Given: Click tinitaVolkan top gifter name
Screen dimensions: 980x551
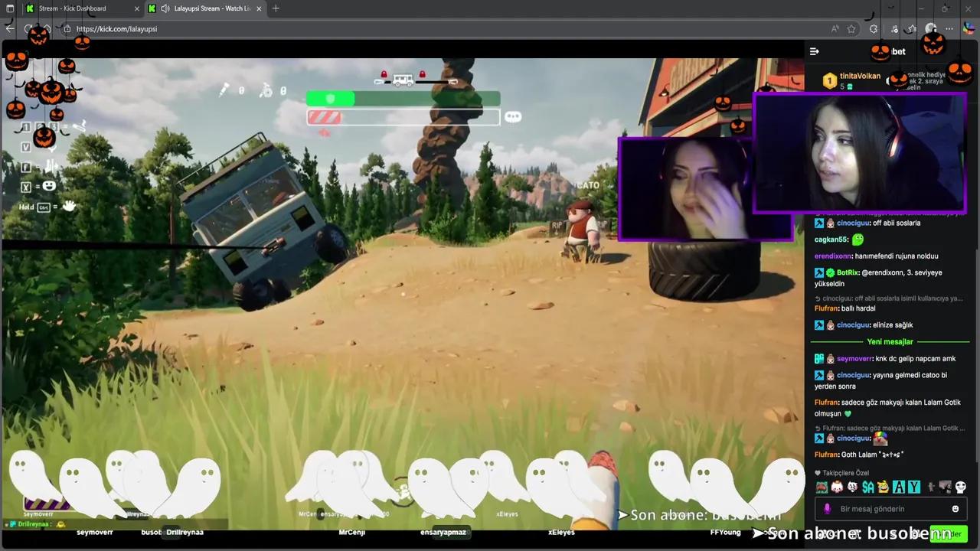Looking at the screenshot, I should coord(860,76).
